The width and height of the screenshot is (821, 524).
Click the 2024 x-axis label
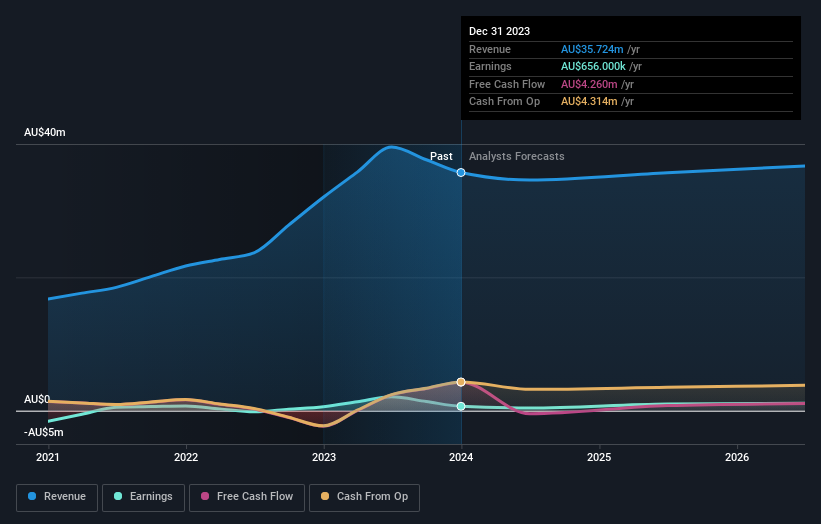461,457
